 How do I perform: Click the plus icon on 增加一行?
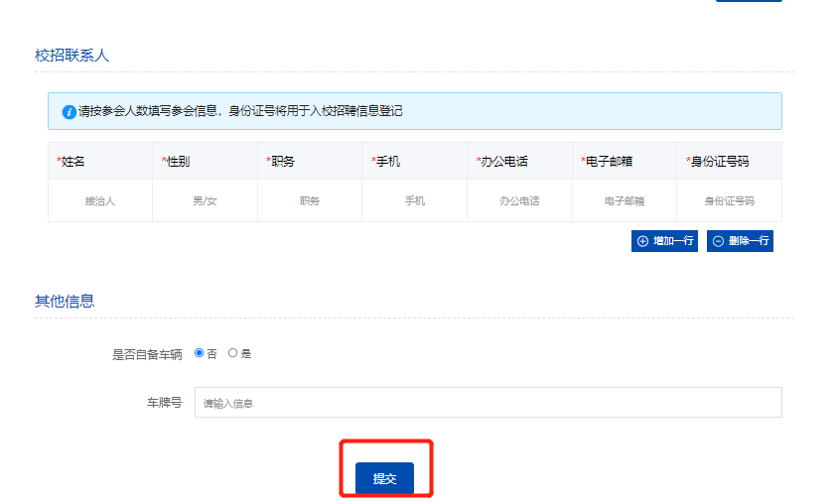click(642, 241)
